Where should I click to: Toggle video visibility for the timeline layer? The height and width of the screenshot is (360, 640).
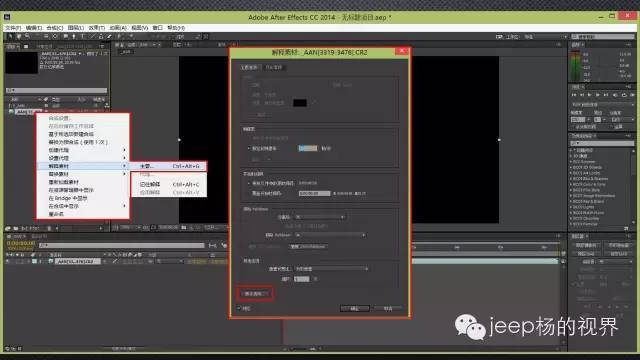point(8,261)
